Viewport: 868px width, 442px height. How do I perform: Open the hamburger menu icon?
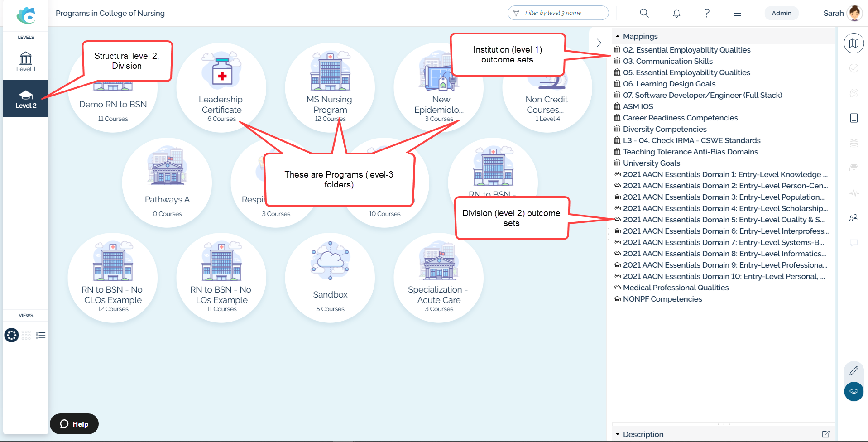coord(738,13)
